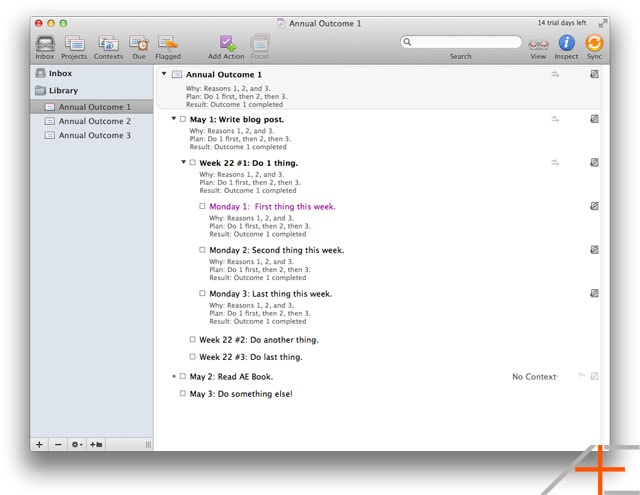Select Week 22 #3: Do last thing title
The width and height of the screenshot is (640, 495).
coord(251,357)
